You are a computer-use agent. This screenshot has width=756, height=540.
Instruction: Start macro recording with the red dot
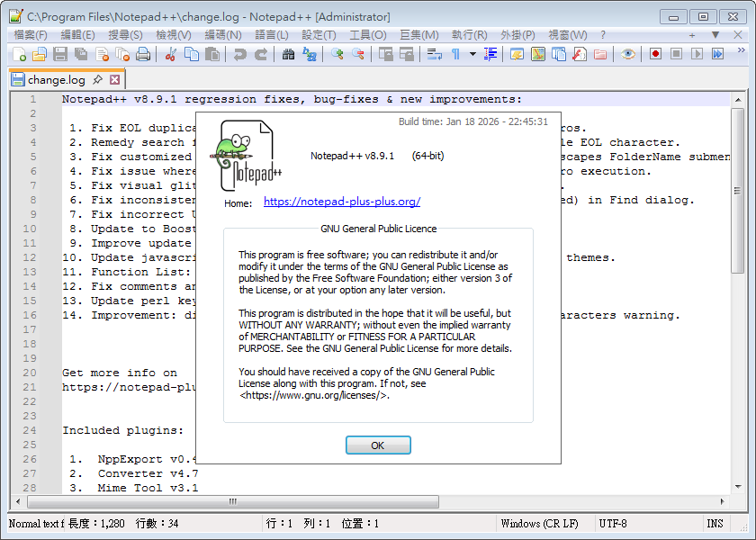(x=655, y=54)
